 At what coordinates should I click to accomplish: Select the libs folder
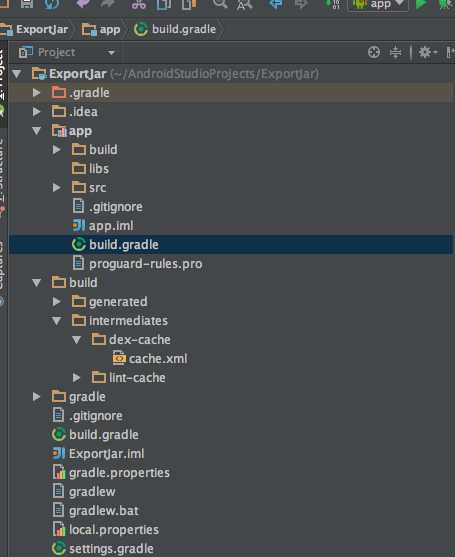91,169
